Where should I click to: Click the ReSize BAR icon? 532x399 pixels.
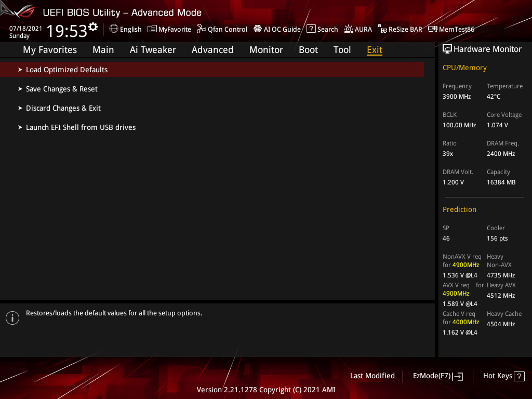coord(400,29)
